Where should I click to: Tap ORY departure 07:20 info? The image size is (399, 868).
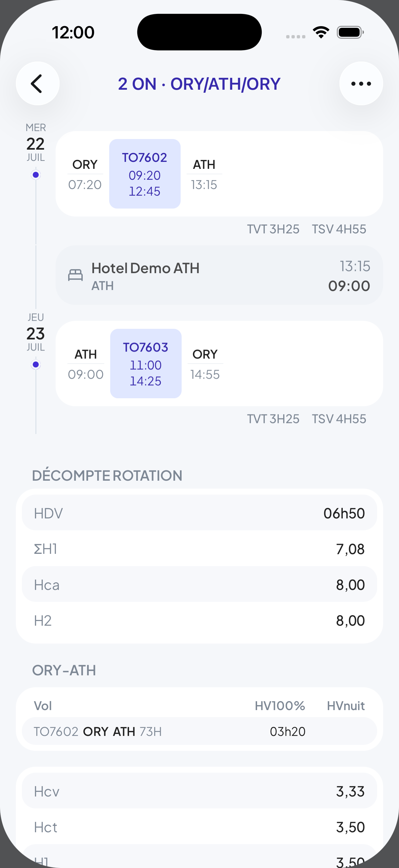click(85, 174)
